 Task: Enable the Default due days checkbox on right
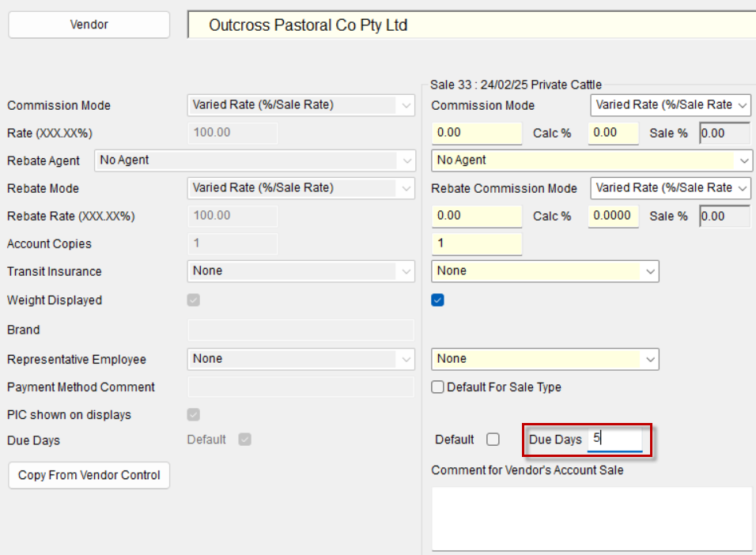(x=493, y=440)
